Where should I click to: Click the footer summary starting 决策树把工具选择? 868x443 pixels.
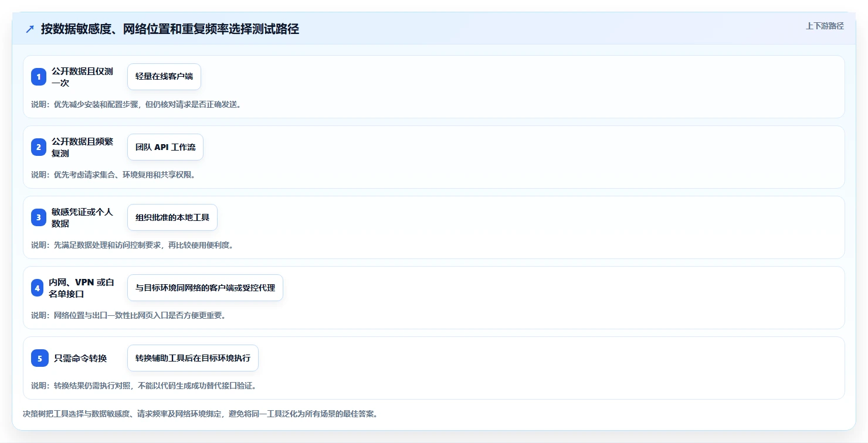[x=200, y=414]
